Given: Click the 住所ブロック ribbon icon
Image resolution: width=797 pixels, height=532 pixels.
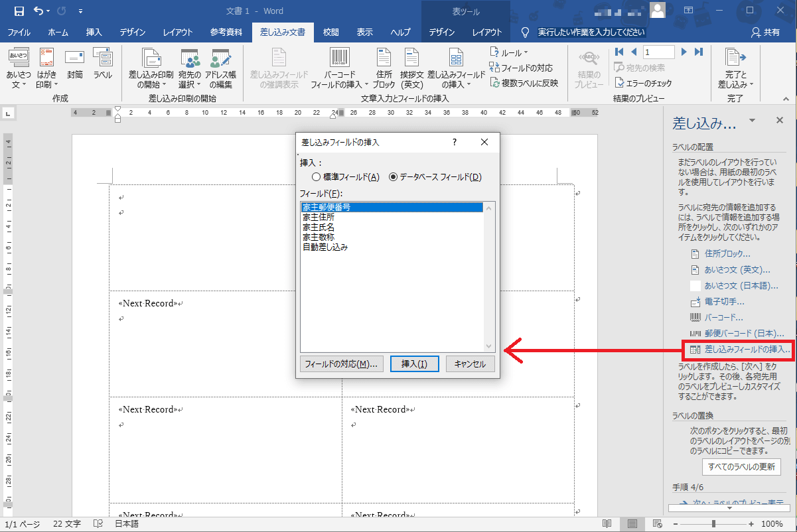Looking at the screenshot, I should [384, 69].
